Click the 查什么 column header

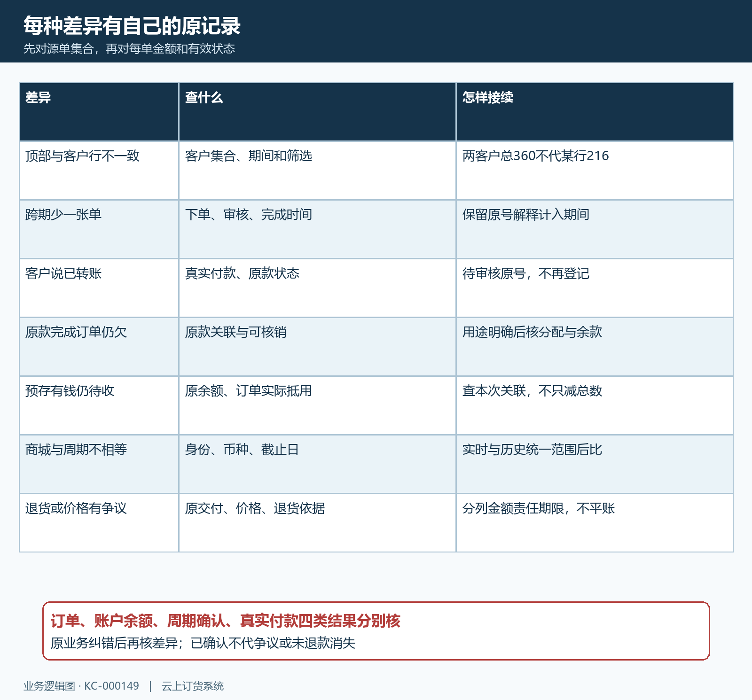317,112
